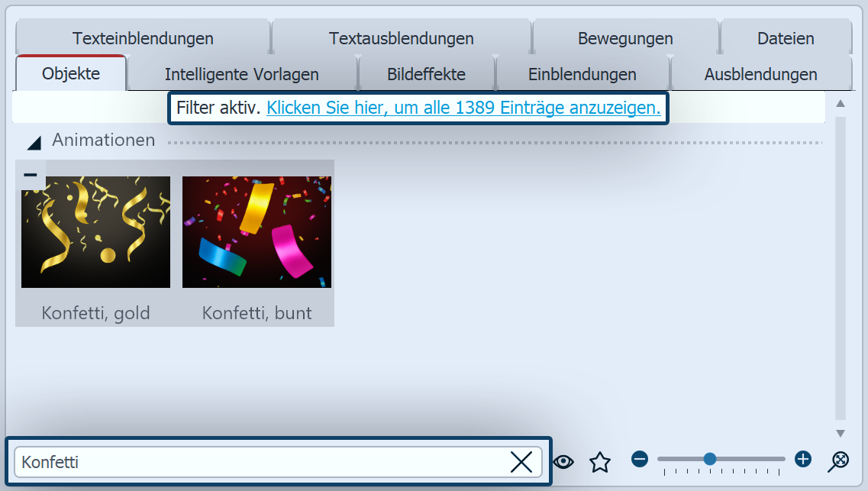Click link to show all 1389 entries
868x491 pixels.
463,108
